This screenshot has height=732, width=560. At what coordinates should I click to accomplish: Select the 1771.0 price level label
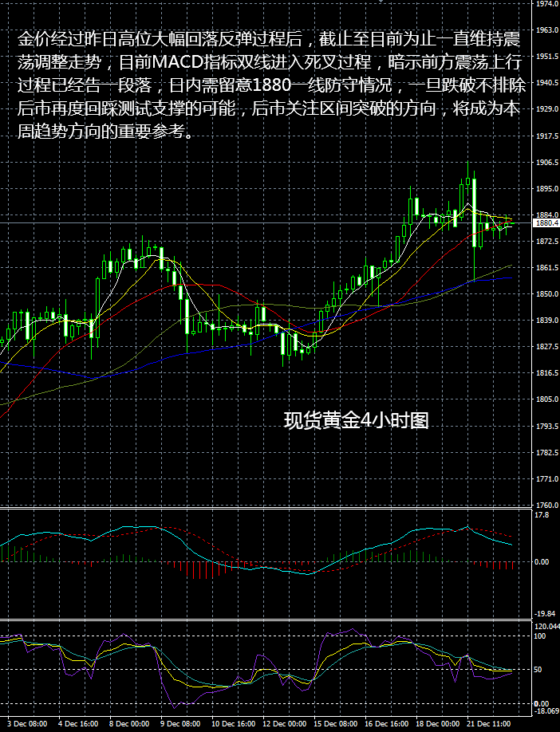point(547,479)
